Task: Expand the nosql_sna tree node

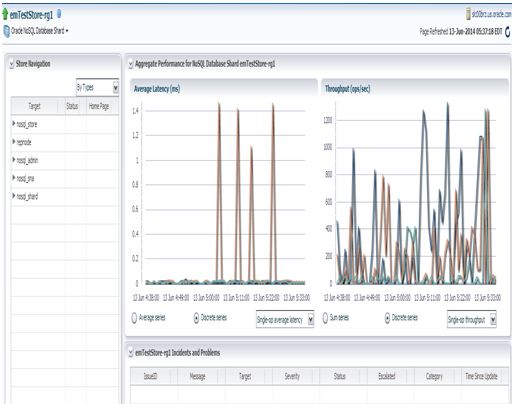Action: coord(14,178)
